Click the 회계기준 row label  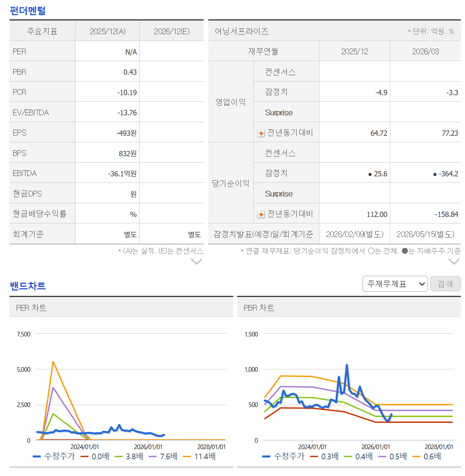click(x=28, y=234)
